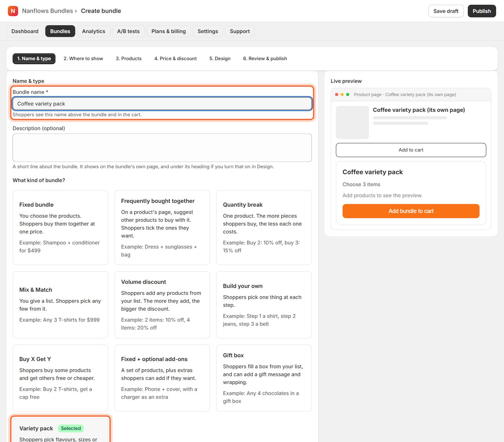Image resolution: width=504 pixels, height=442 pixels.
Task: Click Add to cart in live preview
Action: tap(411, 150)
